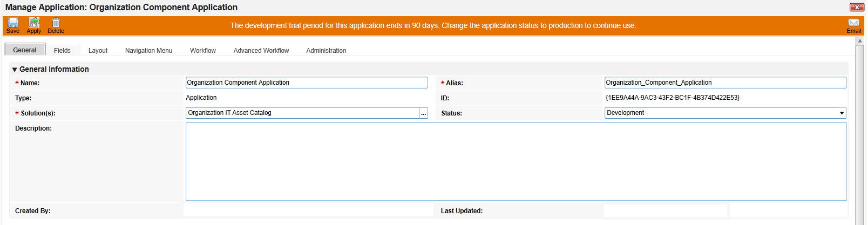Click the Solution(s) text field
868x225 pixels.
coord(302,113)
